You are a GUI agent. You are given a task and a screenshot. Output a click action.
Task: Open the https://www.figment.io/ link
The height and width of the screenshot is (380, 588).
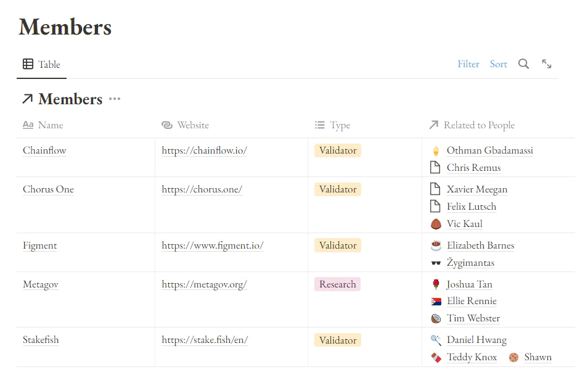[213, 246]
